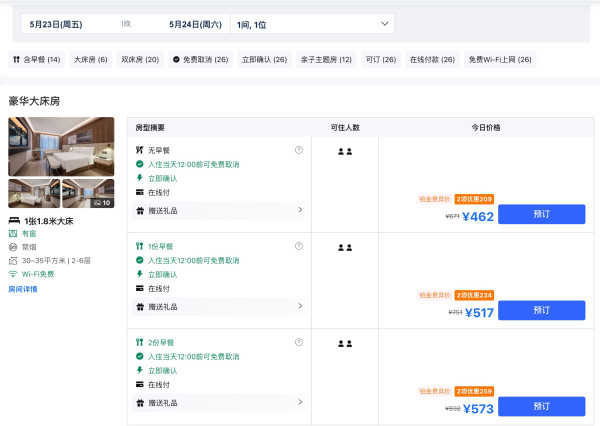The width and height of the screenshot is (600, 426).
Task: Click the card icon beside 在线付 in 1份早餐 plan
Action: click(x=140, y=288)
